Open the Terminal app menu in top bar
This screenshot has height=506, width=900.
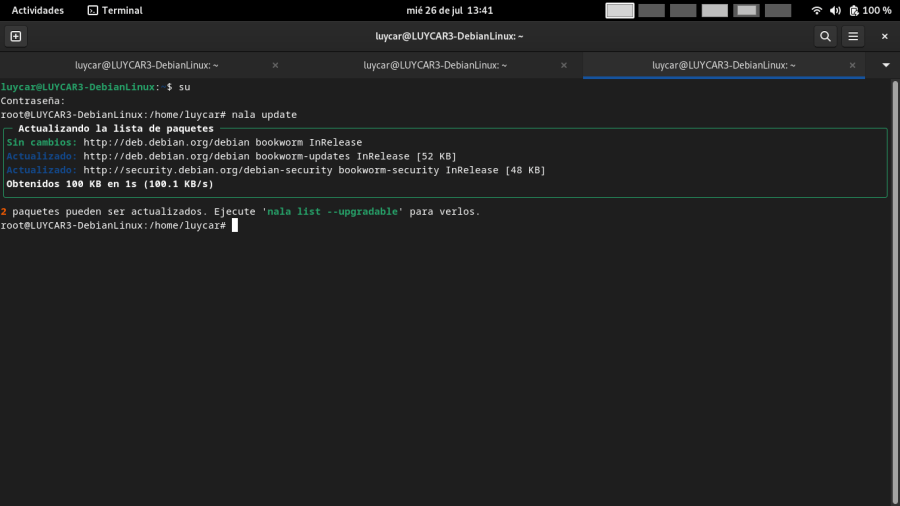[x=115, y=10]
